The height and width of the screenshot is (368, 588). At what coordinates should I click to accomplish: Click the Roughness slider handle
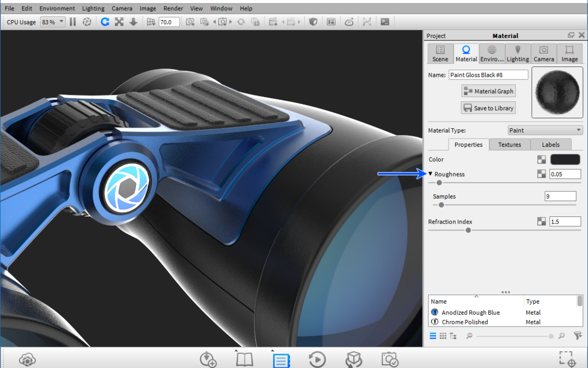439,183
